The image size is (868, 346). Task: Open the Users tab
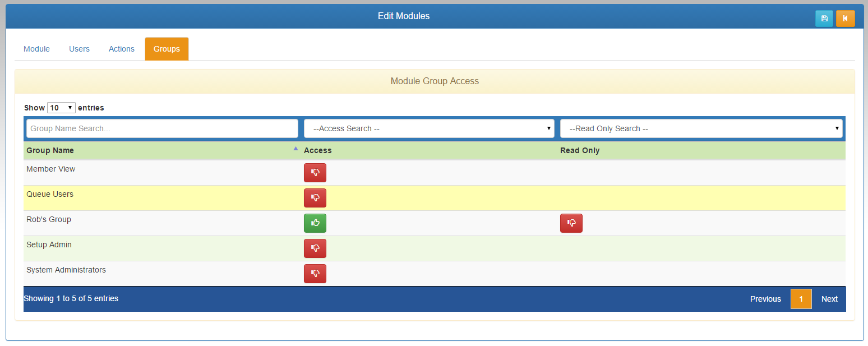(x=79, y=49)
